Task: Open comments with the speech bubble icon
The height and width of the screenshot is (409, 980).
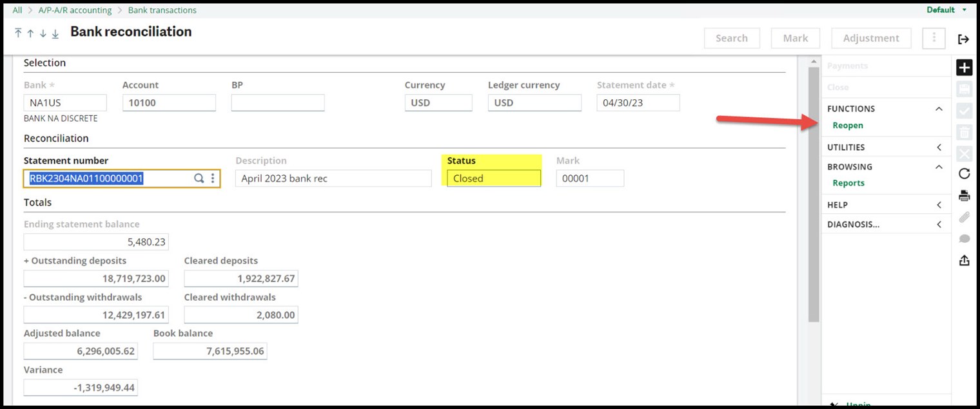Action: (x=964, y=238)
